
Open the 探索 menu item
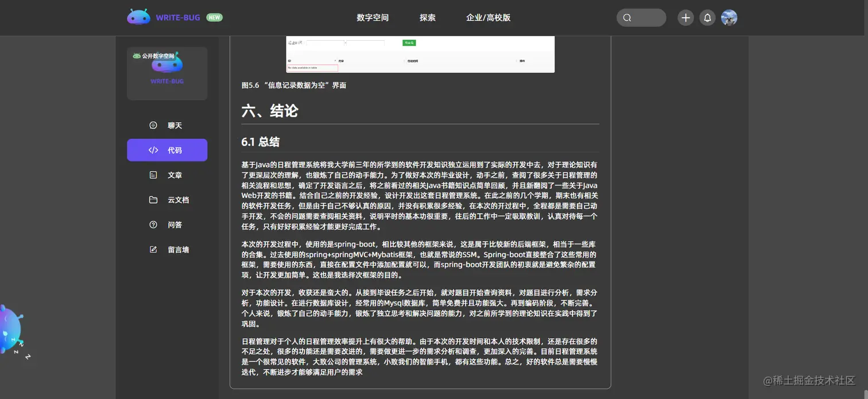click(x=428, y=17)
